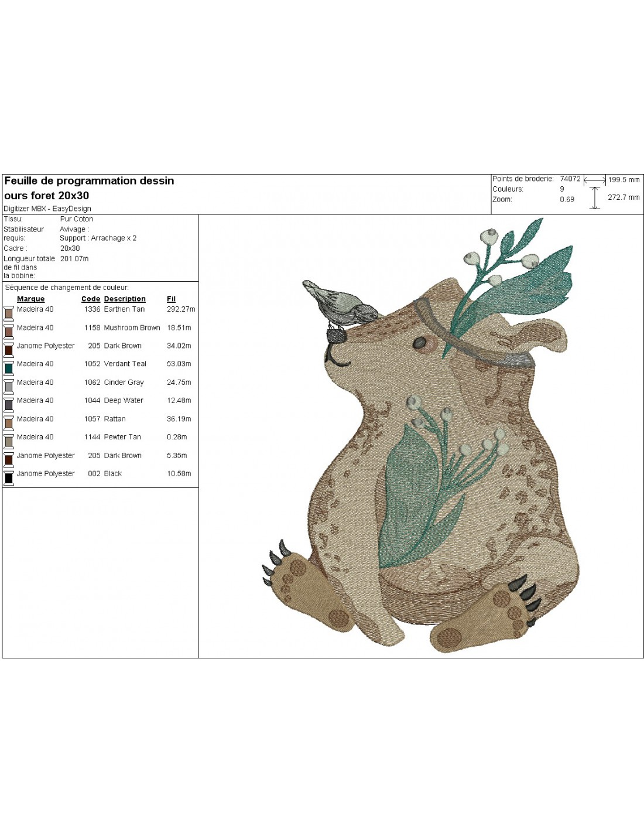Click the Fil column header

171,299
